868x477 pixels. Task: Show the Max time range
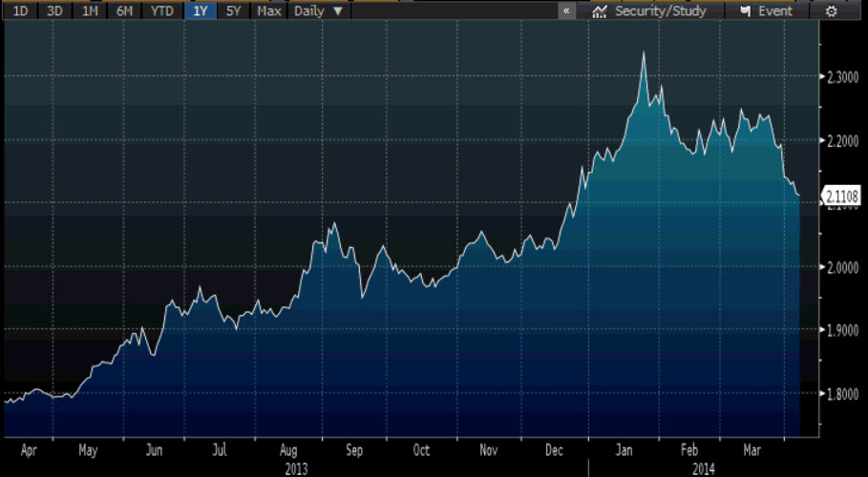click(269, 11)
